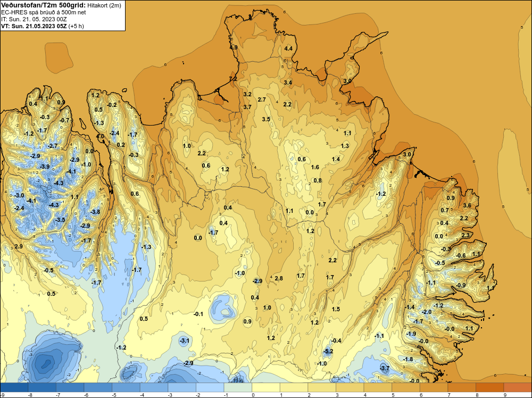Click the "3.5" temperature value
Viewport: 532px width, 398px height.
tap(266, 119)
